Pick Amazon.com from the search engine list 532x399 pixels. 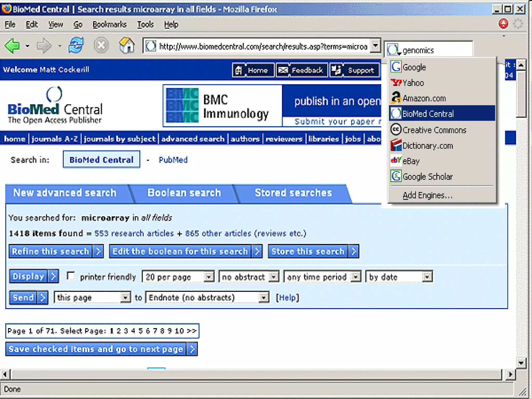[x=424, y=98]
